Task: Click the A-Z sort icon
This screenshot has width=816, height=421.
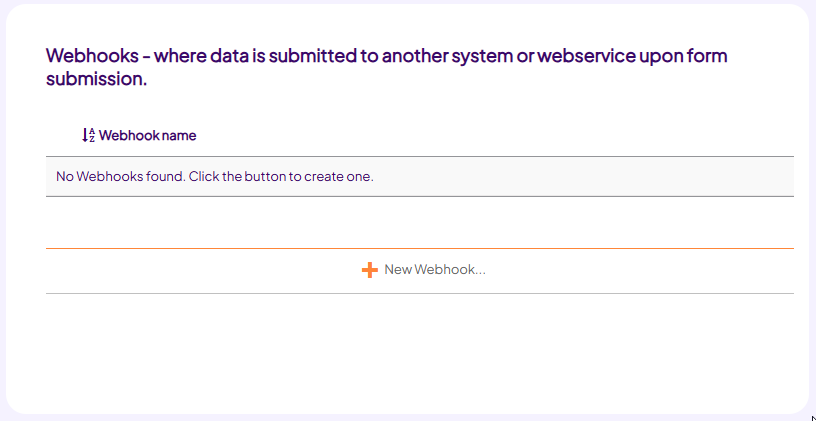Action: (88, 135)
